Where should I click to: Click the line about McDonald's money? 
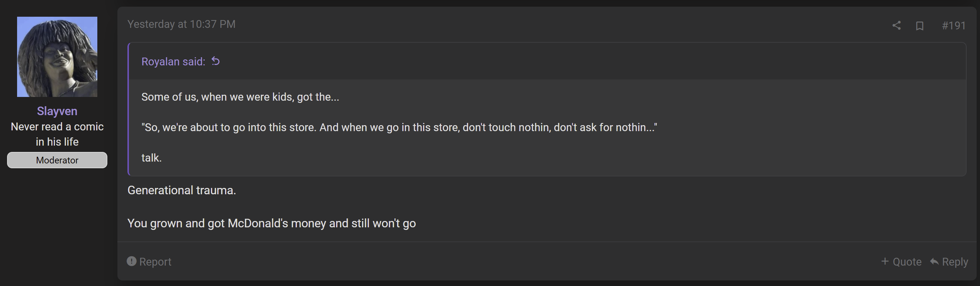(272, 223)
